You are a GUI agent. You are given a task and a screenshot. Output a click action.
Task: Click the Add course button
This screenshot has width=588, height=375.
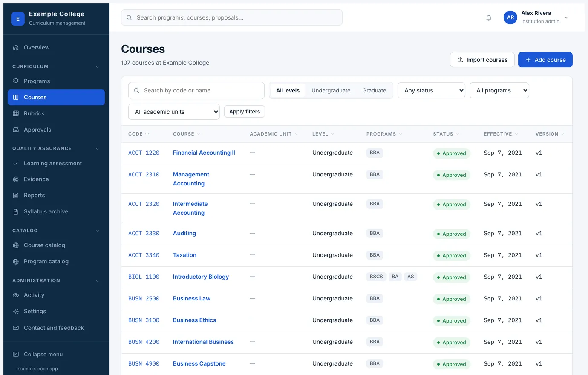tap(545, 60)
